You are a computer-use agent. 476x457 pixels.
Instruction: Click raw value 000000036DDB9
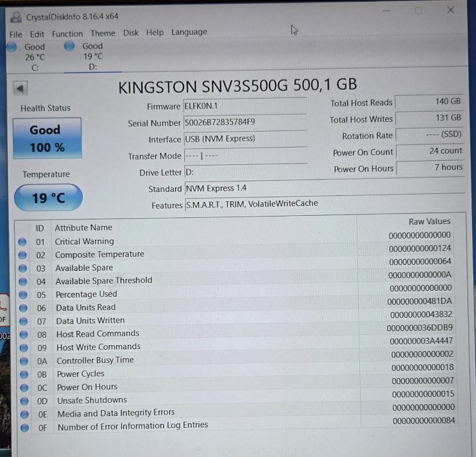(420, 328)
